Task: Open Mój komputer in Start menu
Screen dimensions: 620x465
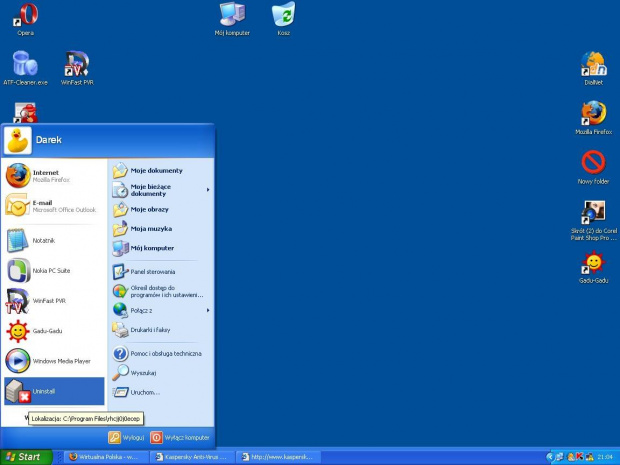Action: point(161,248)
